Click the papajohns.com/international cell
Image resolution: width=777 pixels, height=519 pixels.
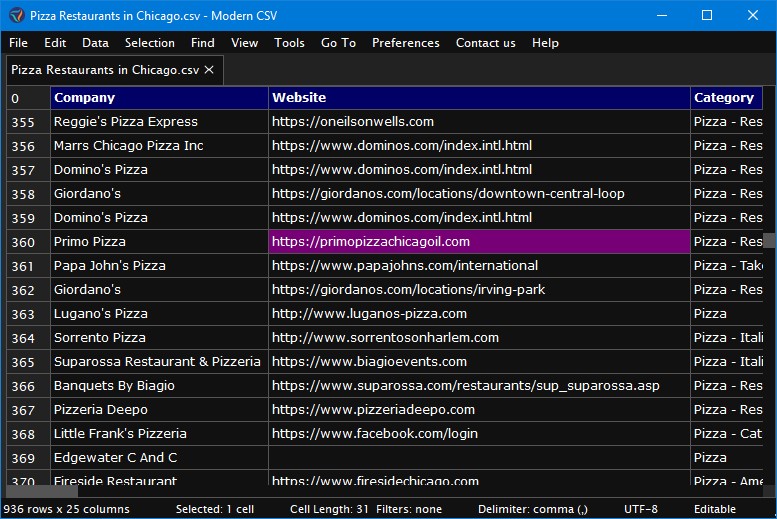(x=479, y=266)
